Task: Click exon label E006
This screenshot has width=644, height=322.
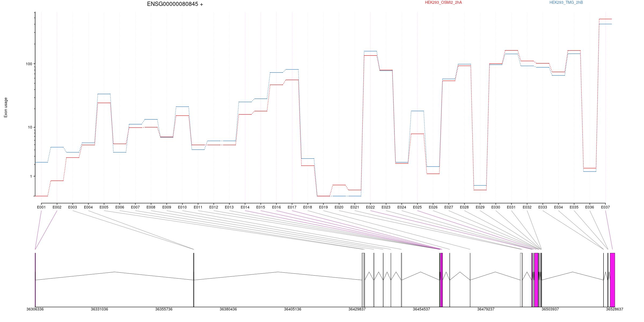Action: click(120, 207)
